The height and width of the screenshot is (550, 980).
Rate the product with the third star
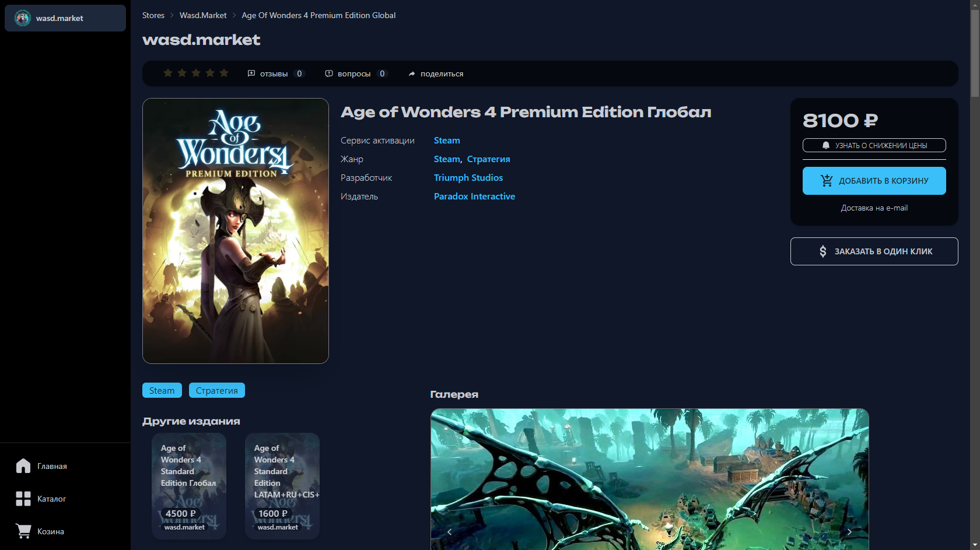(x=196, y=73)
